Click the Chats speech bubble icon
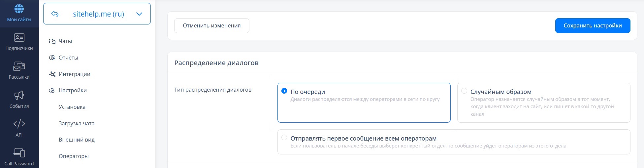The height and width of the screenshot is (168, 644). coord(52,41)
